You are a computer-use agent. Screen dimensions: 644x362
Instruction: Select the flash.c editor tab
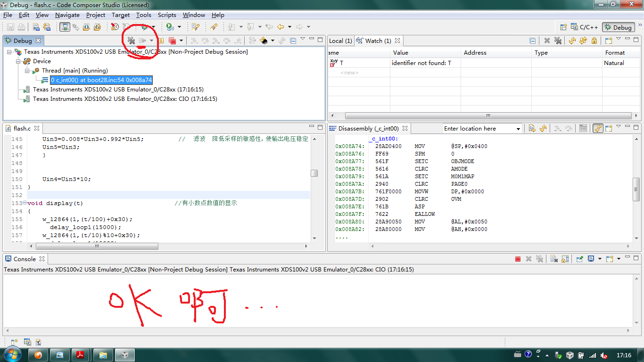click(22, 128)
